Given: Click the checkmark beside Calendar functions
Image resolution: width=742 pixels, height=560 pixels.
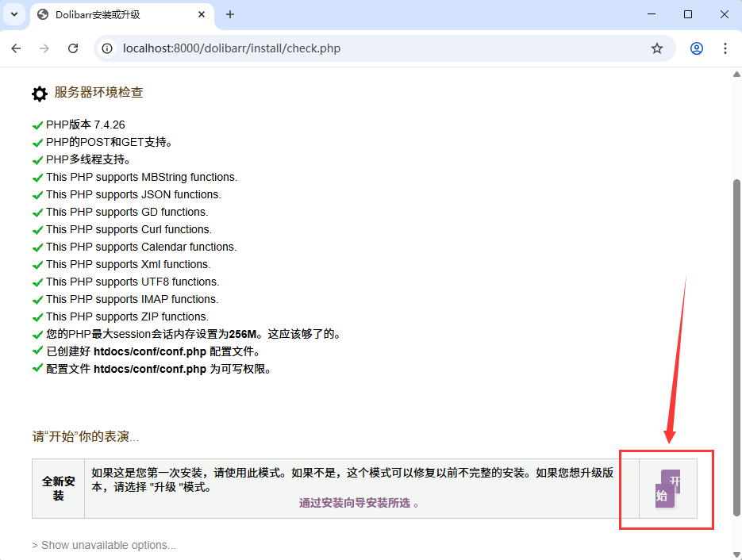Looking at the screenshot, I should click(x=38, y=247).
